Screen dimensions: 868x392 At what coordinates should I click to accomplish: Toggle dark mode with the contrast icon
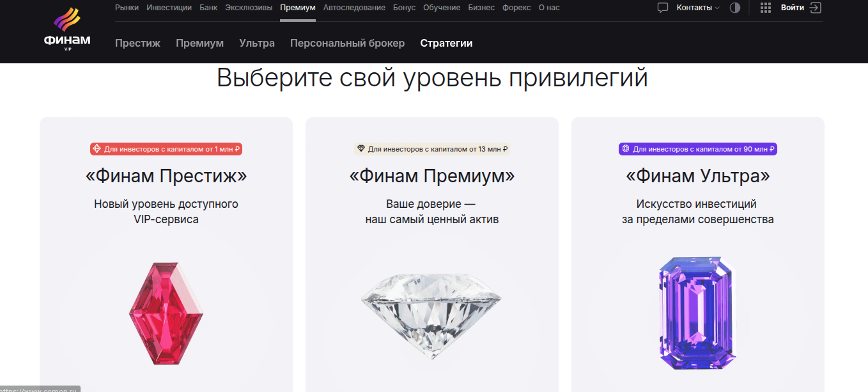tap(734, 8)
